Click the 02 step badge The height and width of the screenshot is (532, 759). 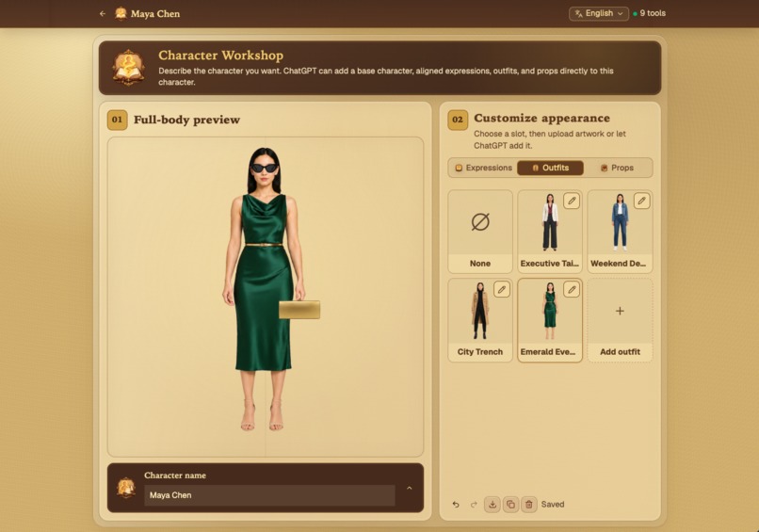(x=458, y=120)
